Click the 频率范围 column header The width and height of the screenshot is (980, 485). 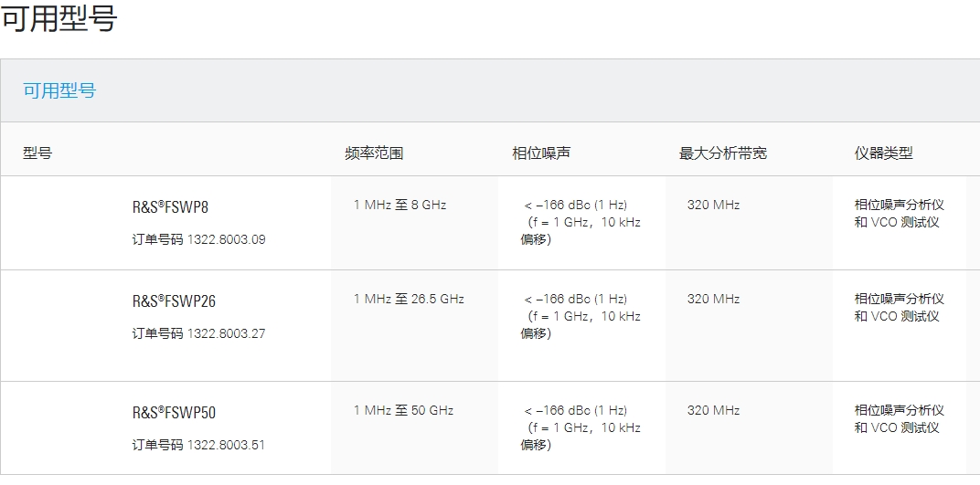pos(374,153)
